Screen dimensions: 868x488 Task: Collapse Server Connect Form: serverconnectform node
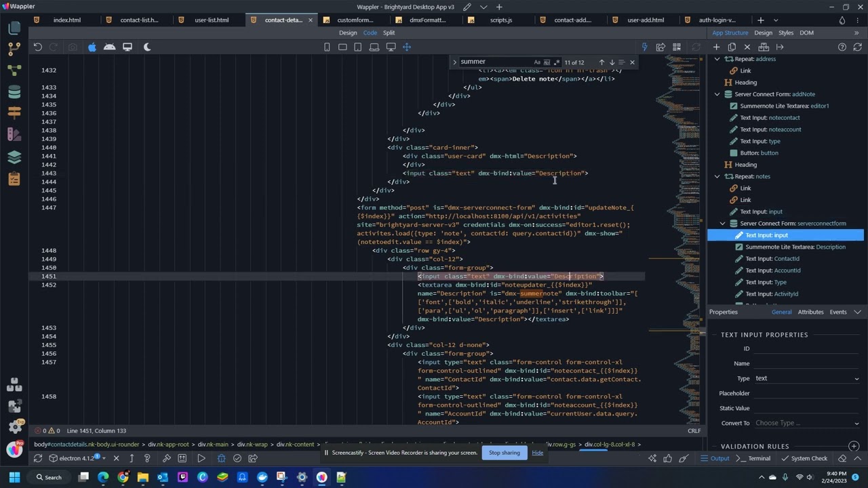pos(722,223)
